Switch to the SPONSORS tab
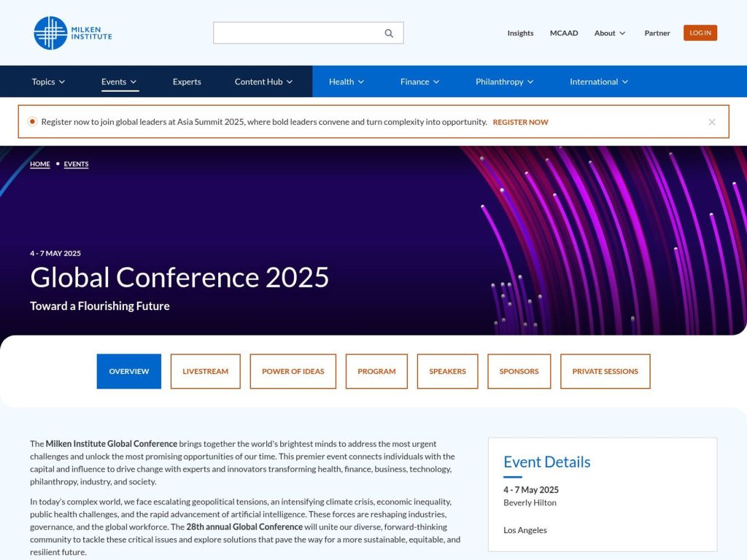This screenshot has height=560, width=747. click(x=519, y=371)
